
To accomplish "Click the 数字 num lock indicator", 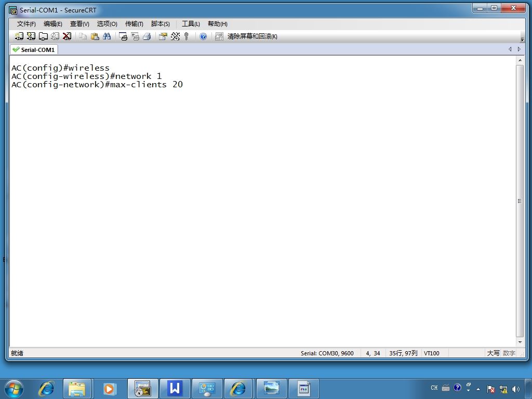I will tap(509, 353).
